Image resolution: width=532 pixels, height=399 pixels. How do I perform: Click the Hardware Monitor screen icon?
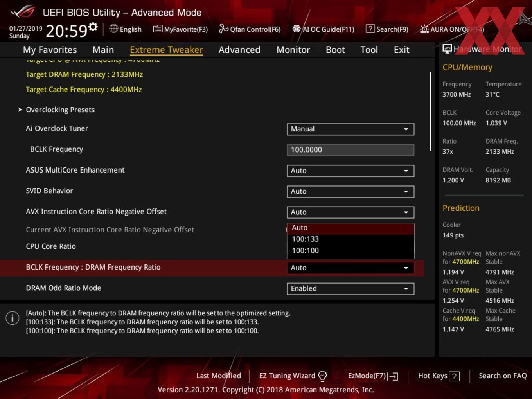447,49
